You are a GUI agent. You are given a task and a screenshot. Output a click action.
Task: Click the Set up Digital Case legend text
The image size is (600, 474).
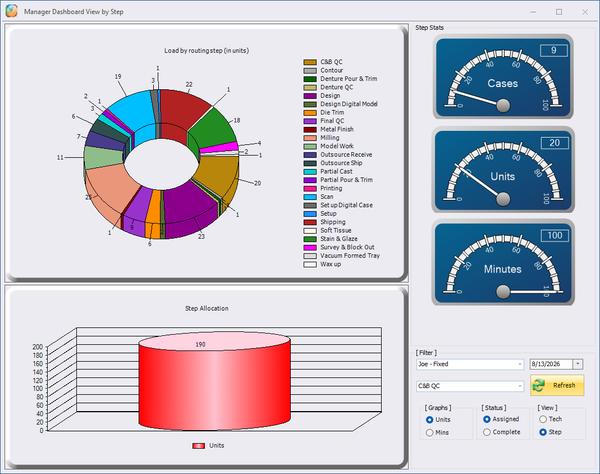(346, 205)
